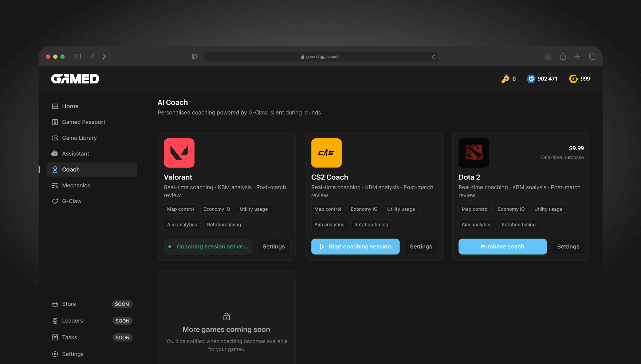Click the SOON badge next to Leaders
This screenshot has height=364, width=641.
pos(122,321)
